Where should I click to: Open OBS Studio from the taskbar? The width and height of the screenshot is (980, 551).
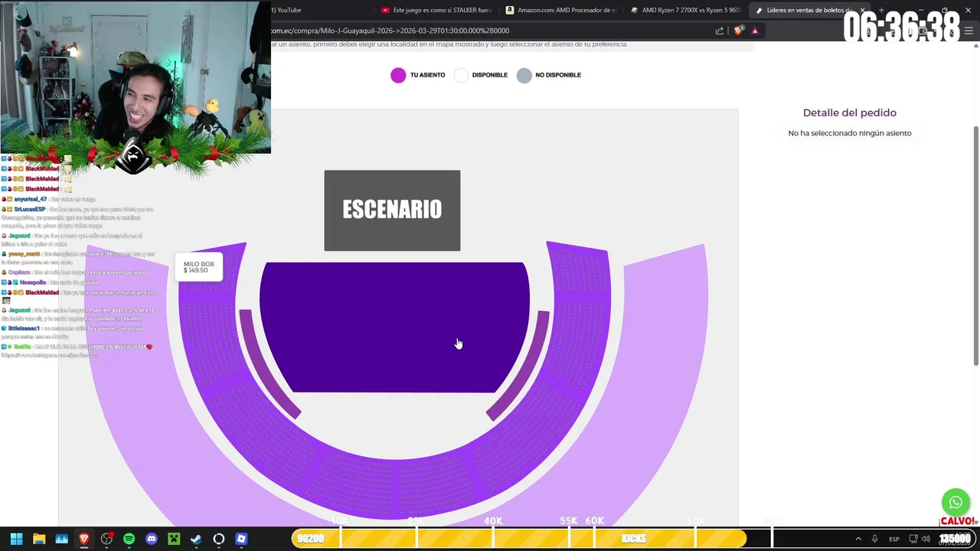[x=106, y=539]
